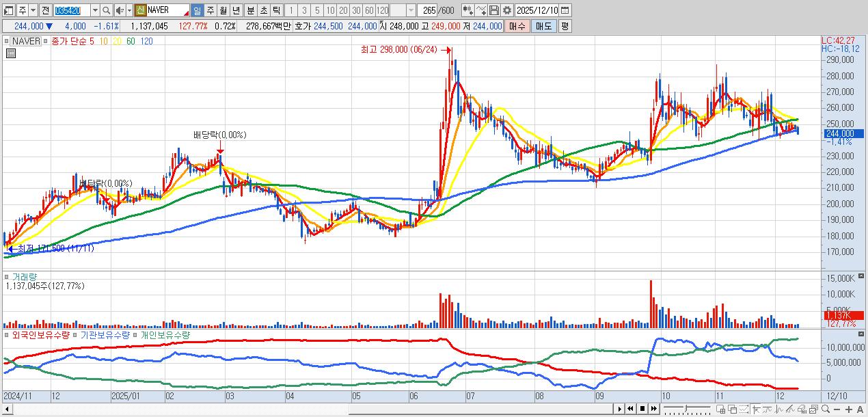Click the 'A' text size icon
The width and height of the screenshot is (868, 417).
click(x=860, y=409)
